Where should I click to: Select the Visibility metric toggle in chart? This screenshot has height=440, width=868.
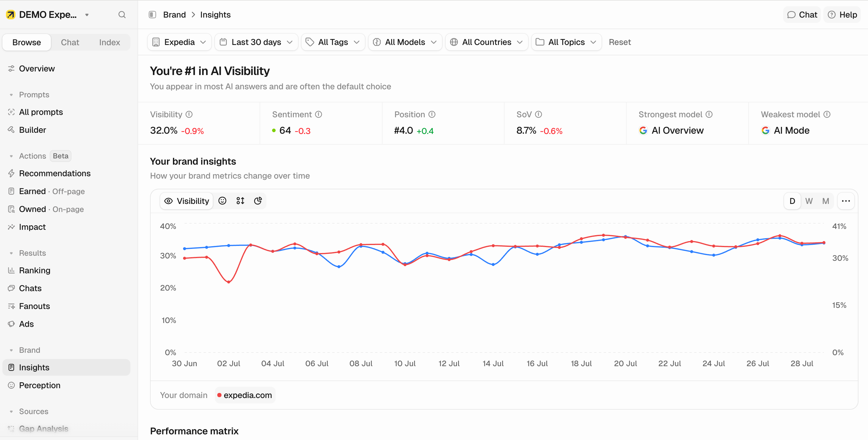(186, 201)
